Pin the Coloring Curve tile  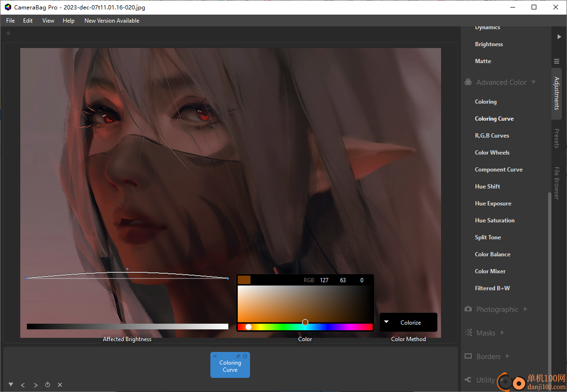click(238, 356)
